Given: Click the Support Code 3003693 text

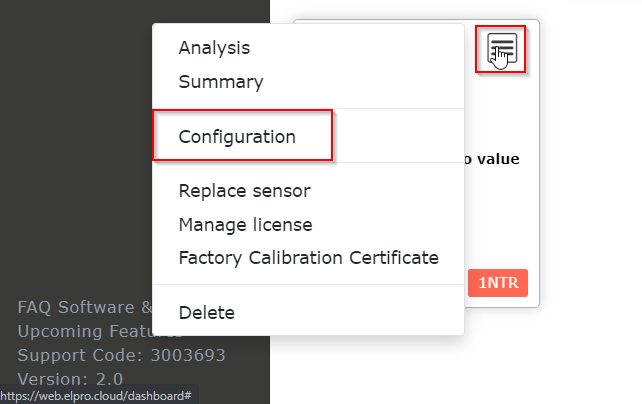Looking at the screenshot, I should pyautogui.click(x=121, y=355).
